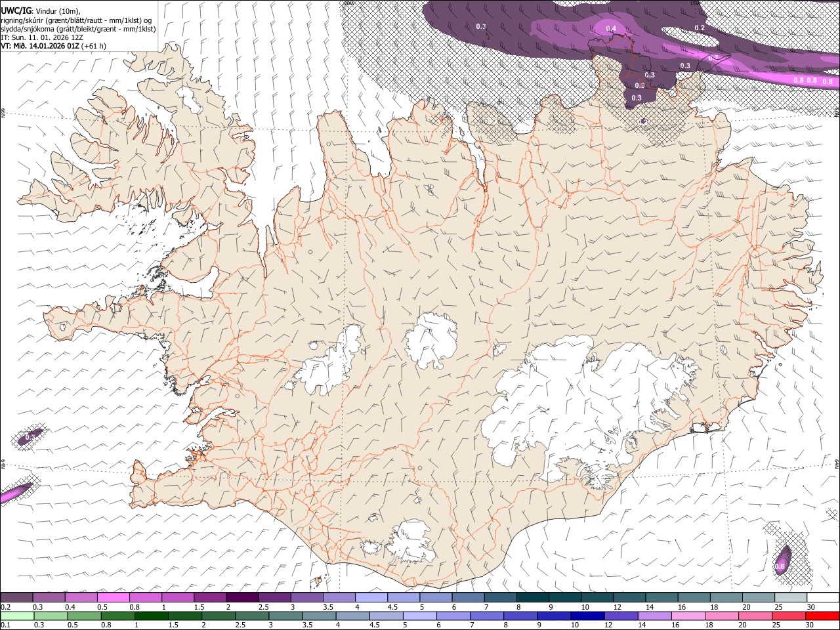Click the 7 label in the lower legend row

[x=471, y=625]
